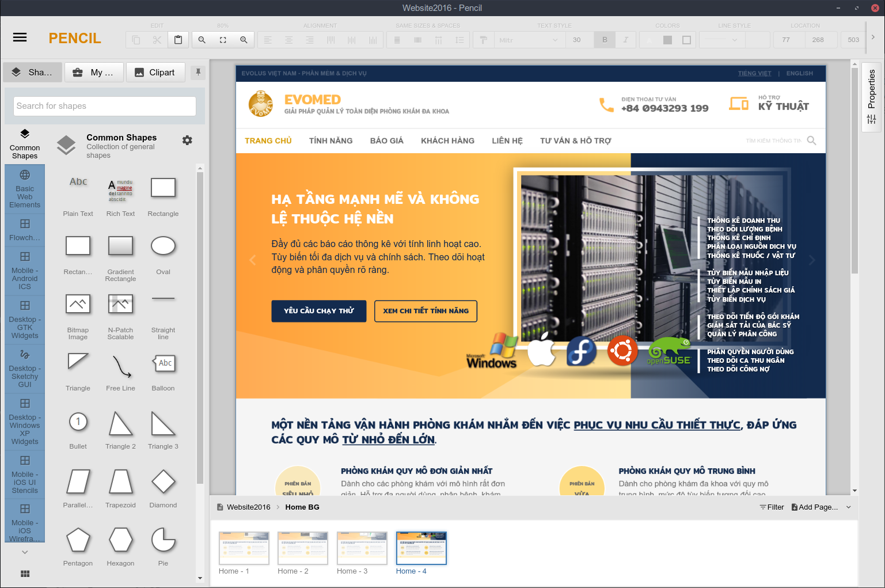This screenshot has width=885, height=588.
Task: Click the zoom out magnifier icon
Action: [x=202, y=40]
